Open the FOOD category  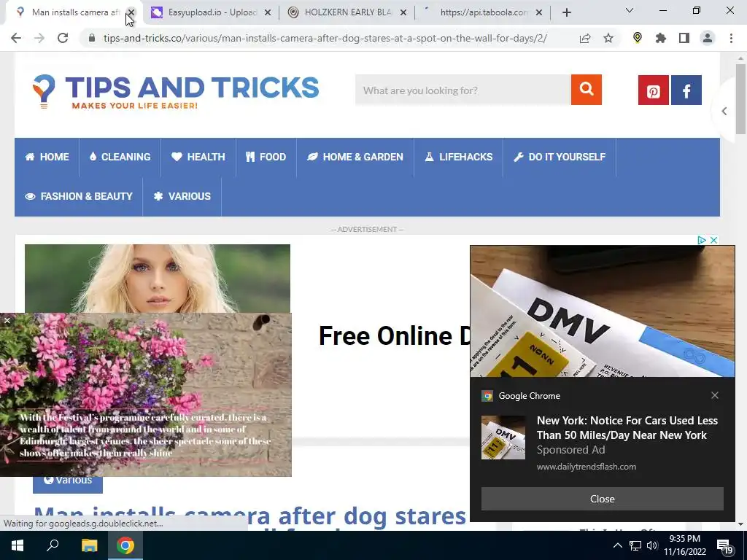click(266, 157)
